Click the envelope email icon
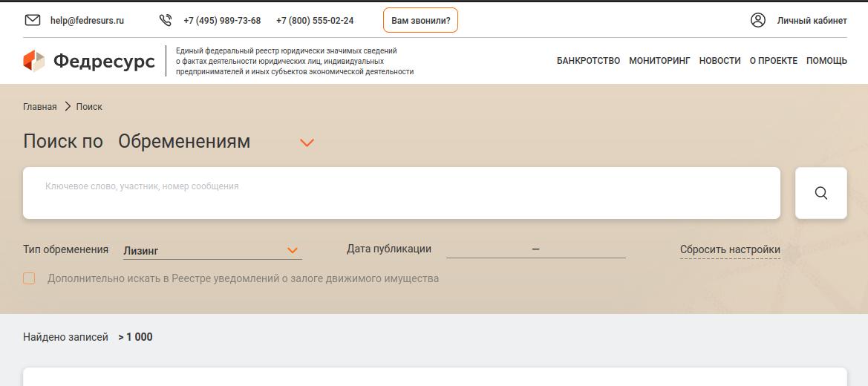Image resolution: width=868 pixels, height=386 pixels. [33, 20]
